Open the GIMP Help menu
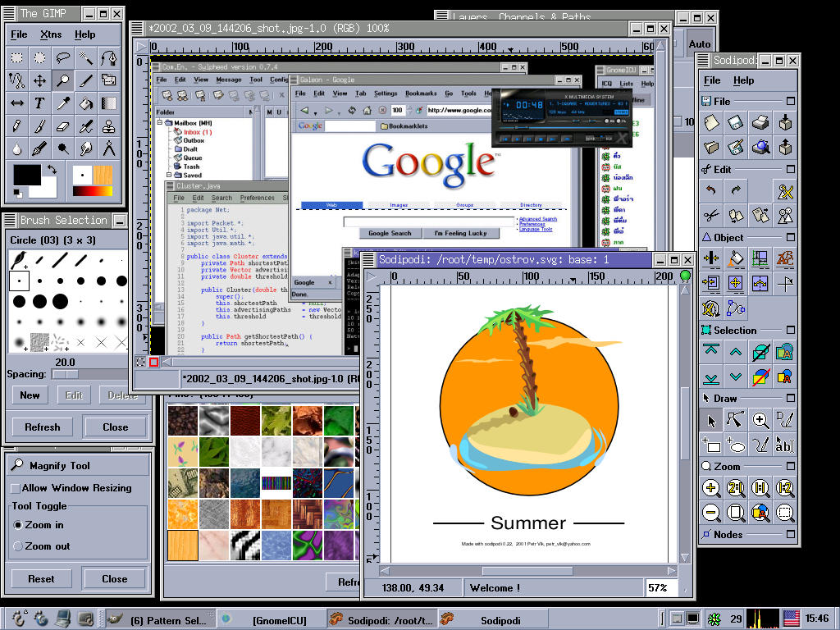The image size is (840, 630). point(85,34)
